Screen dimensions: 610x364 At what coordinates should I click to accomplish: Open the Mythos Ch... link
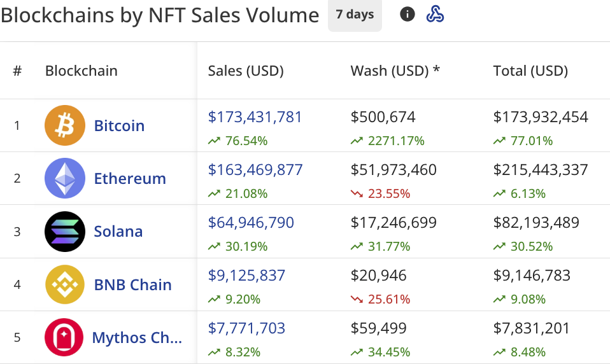click(137, 337)
